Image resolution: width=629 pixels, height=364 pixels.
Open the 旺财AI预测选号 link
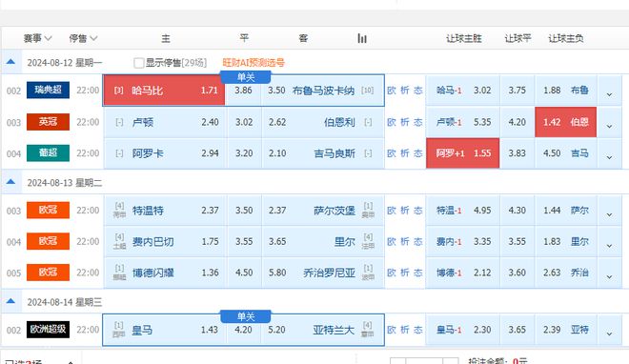pyautogui.click(x=254, y=63)
